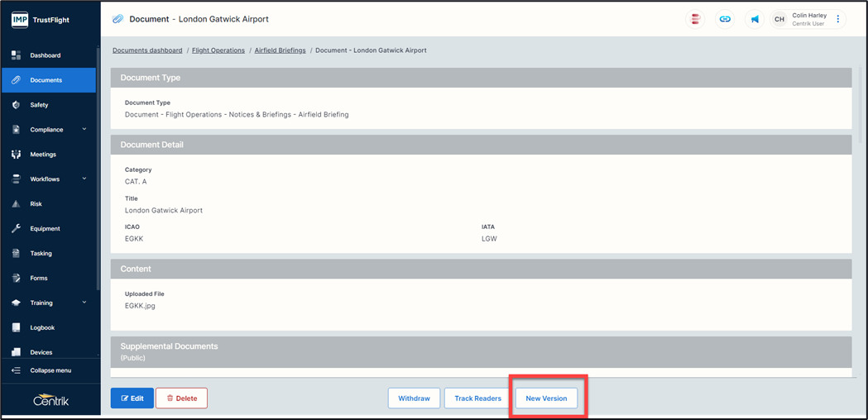
Task: Click the Document Type section header
Action: pos(481,78)
